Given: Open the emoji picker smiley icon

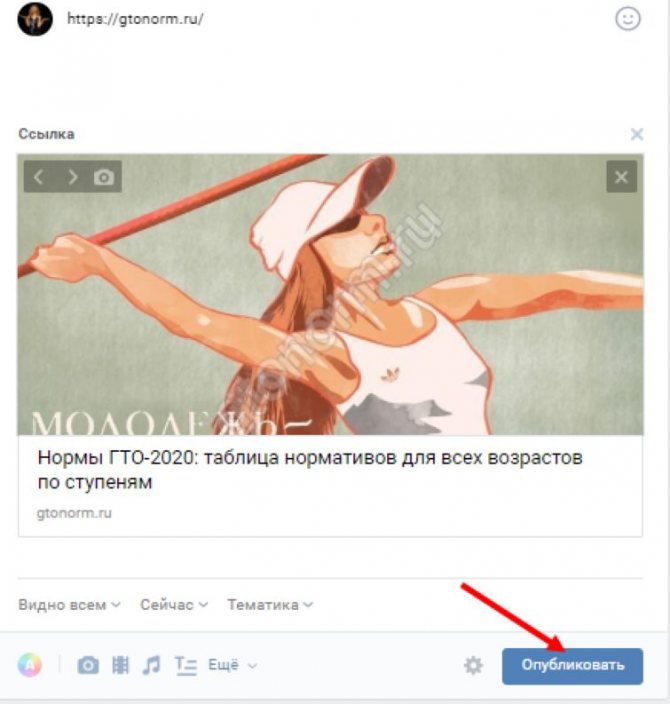Looking at the screenshot, I should point(627,19).
